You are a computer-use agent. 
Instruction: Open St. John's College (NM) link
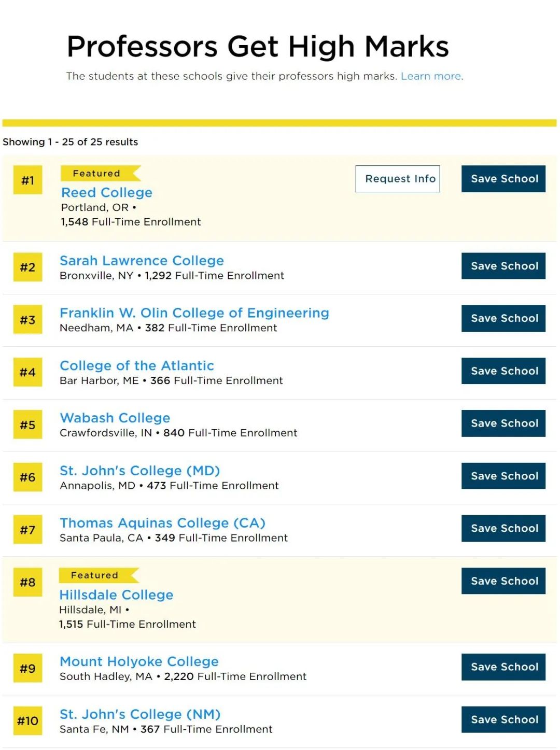click(140, 714)
